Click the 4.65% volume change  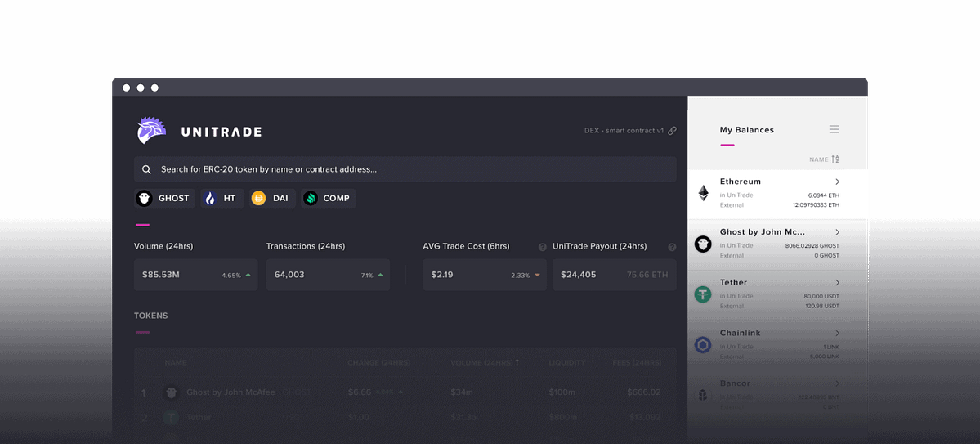coord(231,276)
